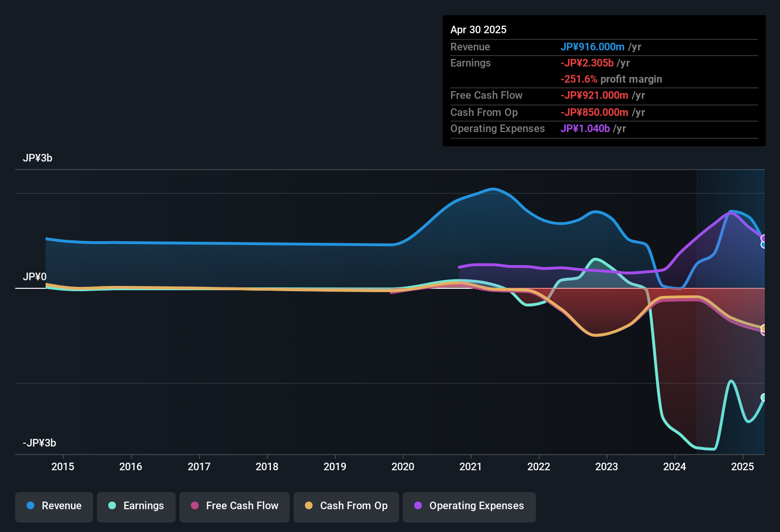The image size is (780, 532).
Task: Click the 2021 x-axis label
Action: tap(471, 467)
